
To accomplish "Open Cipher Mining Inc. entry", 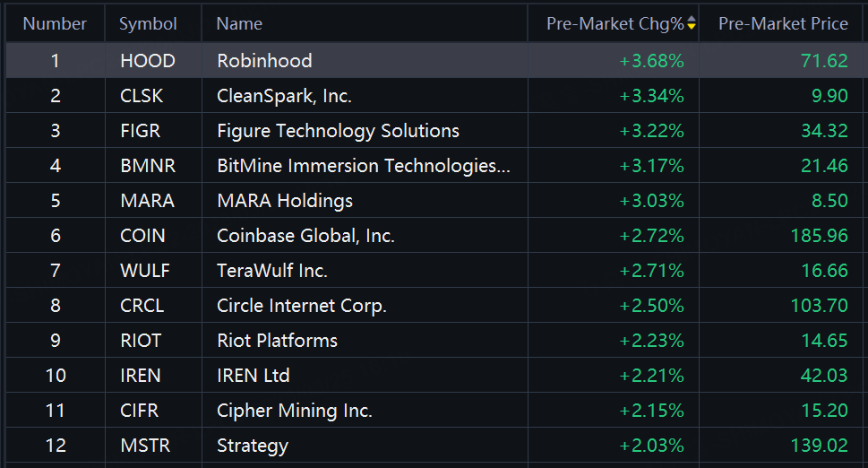I will tap(294, 411).
